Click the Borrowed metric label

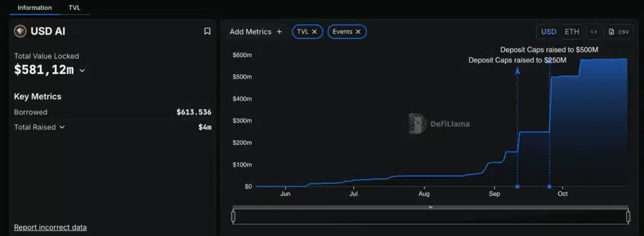(30, 112)
